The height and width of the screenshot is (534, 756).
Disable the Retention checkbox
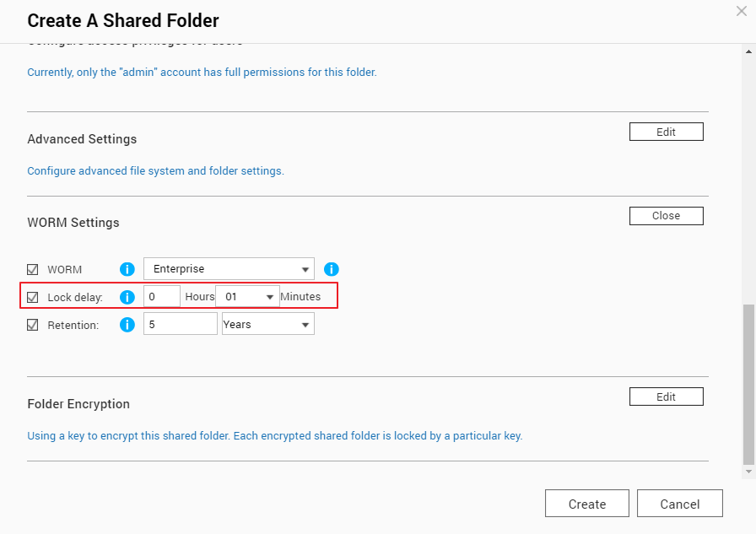point(32,325)
